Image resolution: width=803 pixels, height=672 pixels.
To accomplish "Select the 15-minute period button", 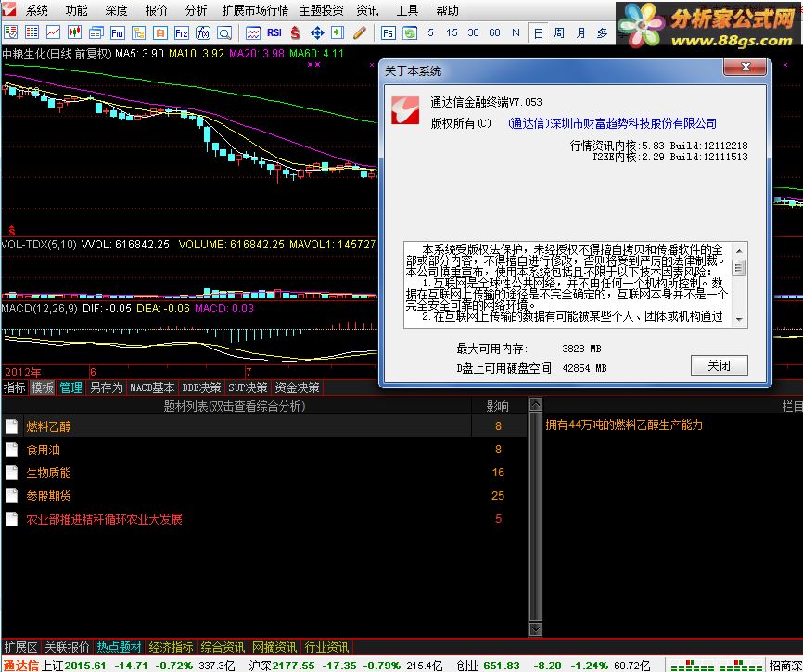I will tap(452, 32).
